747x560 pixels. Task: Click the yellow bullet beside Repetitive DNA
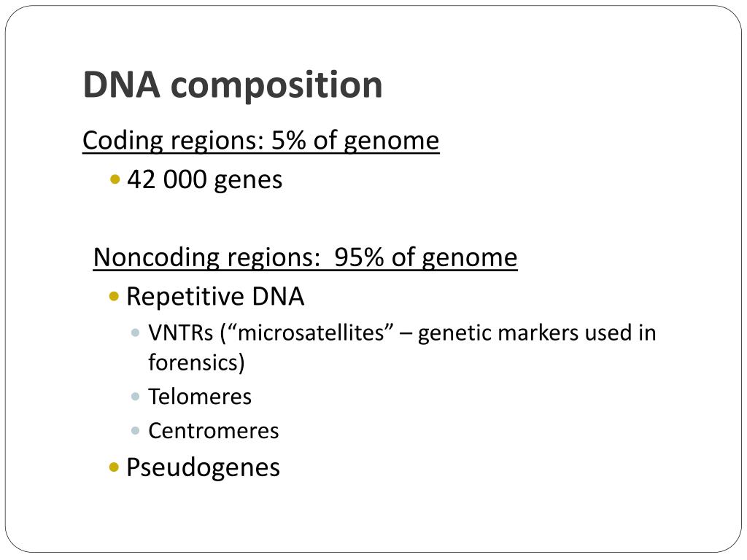(x=114, y=297)
